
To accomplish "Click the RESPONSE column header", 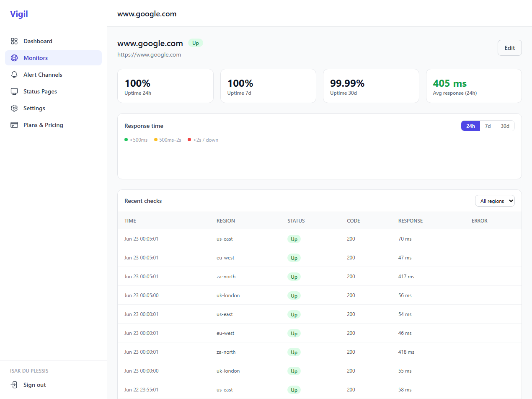I will coord(411,220).
